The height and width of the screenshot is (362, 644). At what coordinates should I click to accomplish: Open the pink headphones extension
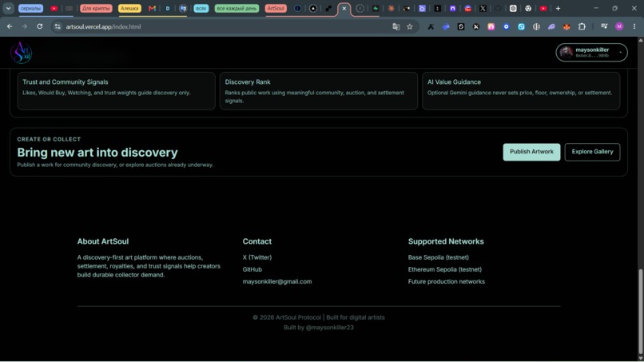coord(491,26)
